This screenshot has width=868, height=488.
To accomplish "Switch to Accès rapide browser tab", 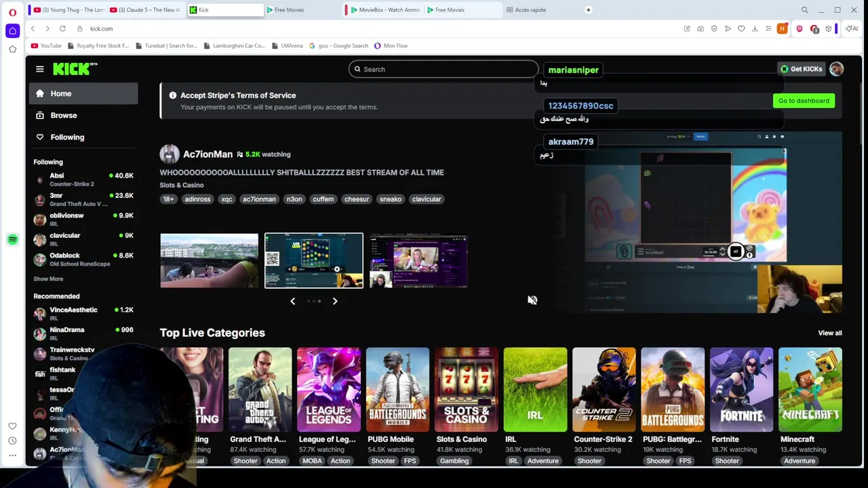I will click(x=530, y=9).
